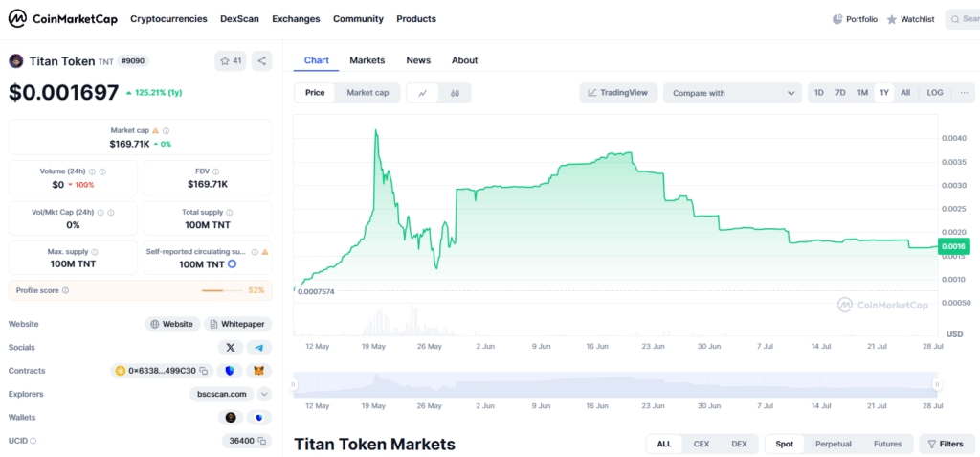This screenshot has height=457, width=980.
Task: Open the Compare with dropdown
Action: coord(732,93)
